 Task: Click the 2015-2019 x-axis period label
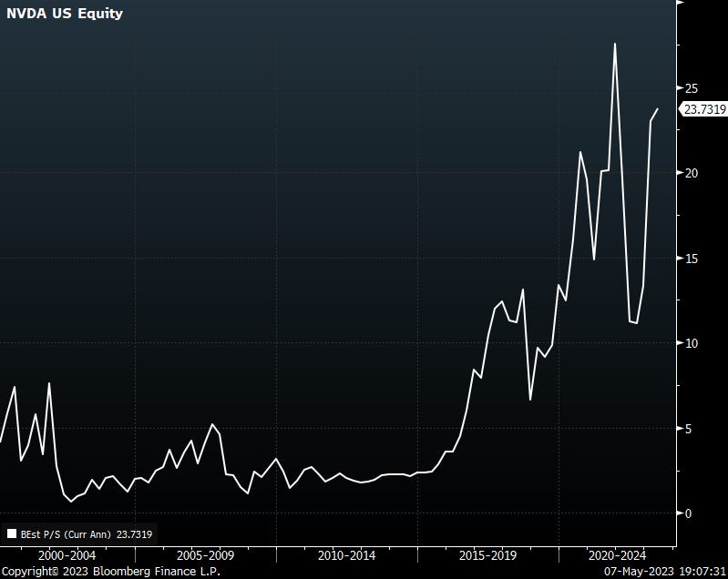[x=488, y=555]
